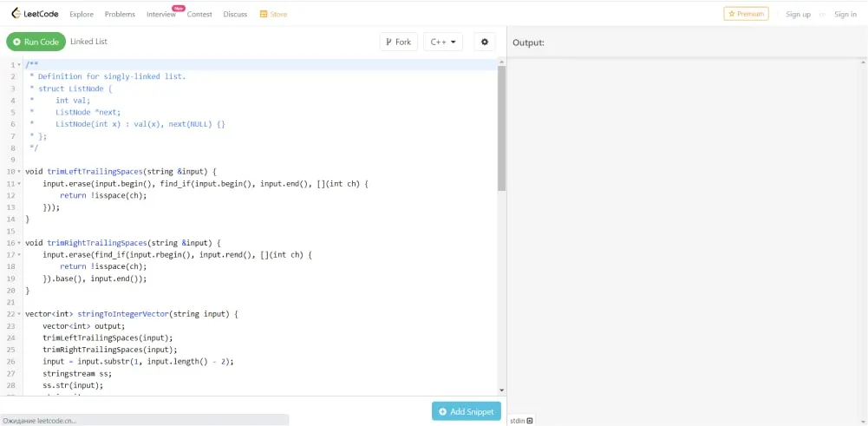Click the Sign in link
This screenshot has width=868, height=426.
point(845,15)
